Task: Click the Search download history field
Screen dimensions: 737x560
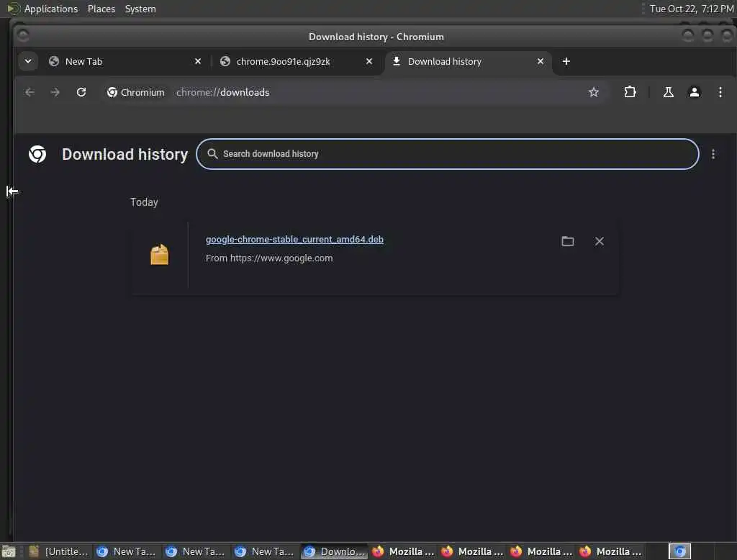Action: click(448, 154)
